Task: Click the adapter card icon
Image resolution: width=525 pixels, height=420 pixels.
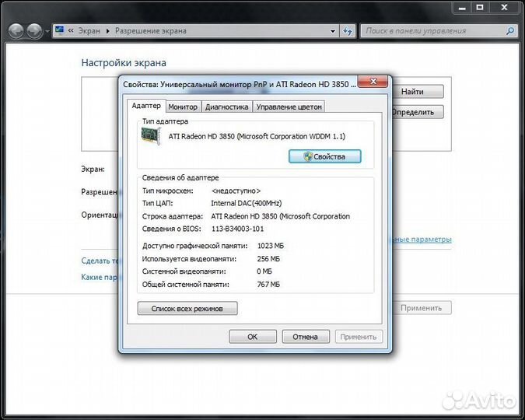Action: pos(151,136)
